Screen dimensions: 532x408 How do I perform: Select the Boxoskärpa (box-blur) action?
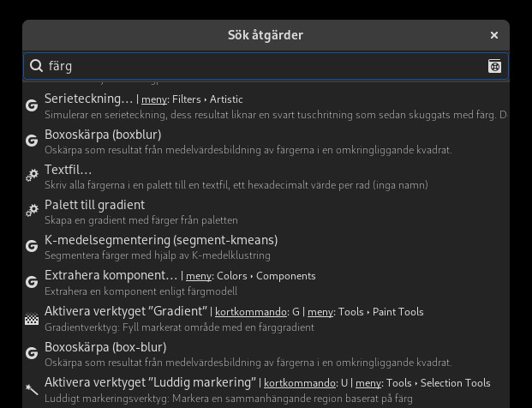266,354
